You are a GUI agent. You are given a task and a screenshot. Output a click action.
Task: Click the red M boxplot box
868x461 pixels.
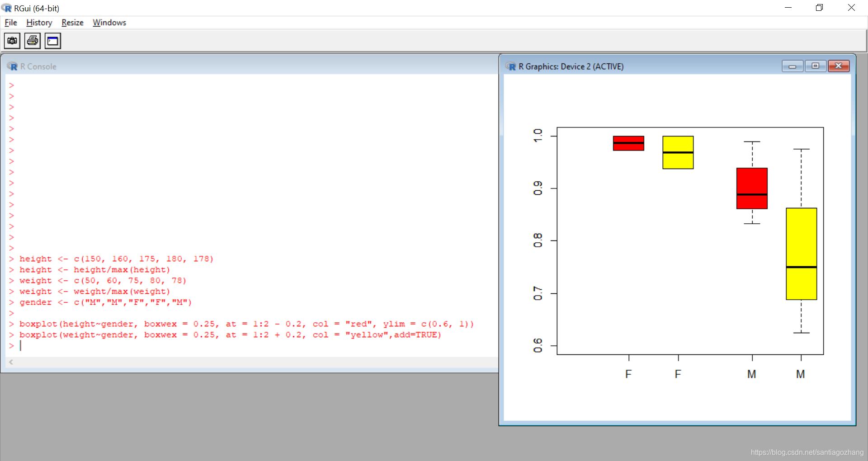[x=752, y=188]
